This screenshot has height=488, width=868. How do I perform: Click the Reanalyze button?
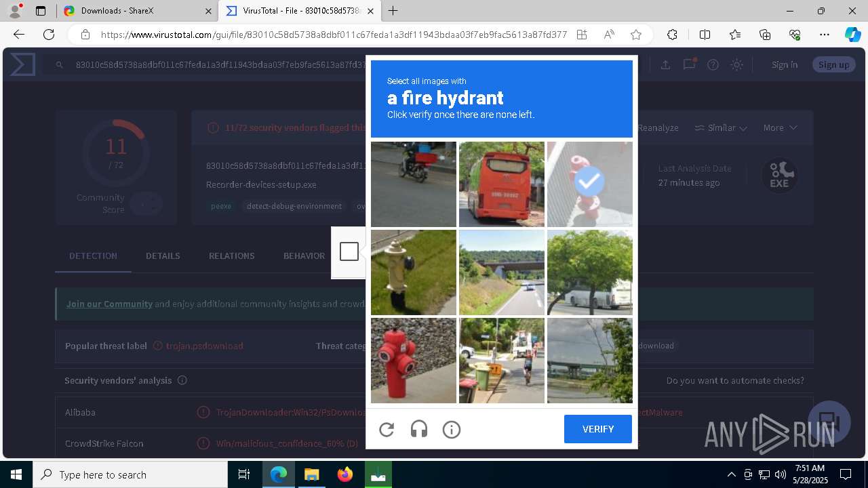click(657, 127)
